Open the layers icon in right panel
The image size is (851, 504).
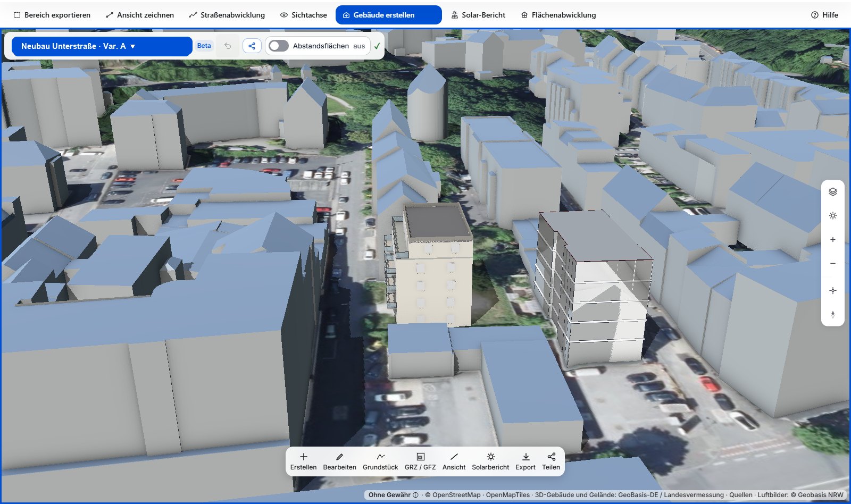(833, 192)
